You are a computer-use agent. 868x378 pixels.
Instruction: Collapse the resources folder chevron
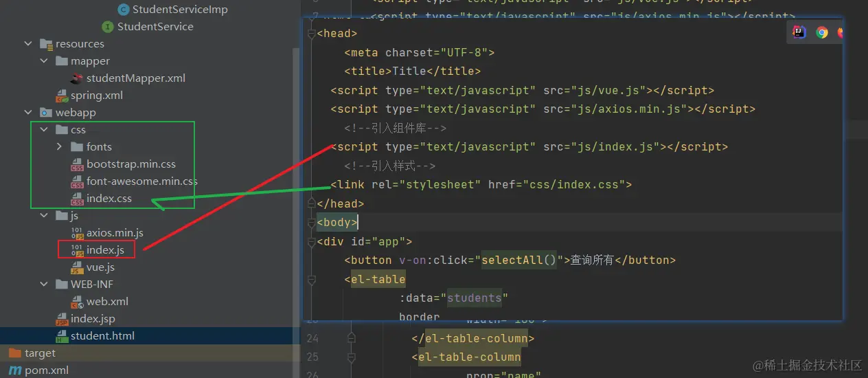(x=28, y=44)
